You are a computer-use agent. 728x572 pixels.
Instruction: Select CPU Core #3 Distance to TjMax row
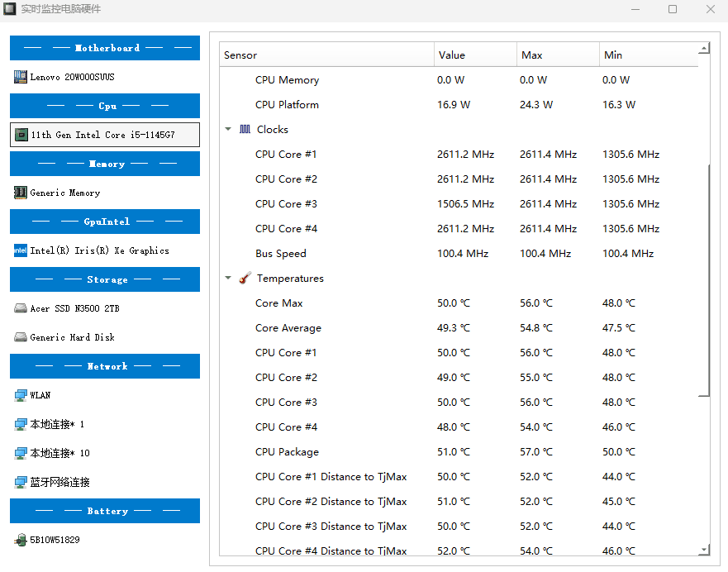coord(459,526)
